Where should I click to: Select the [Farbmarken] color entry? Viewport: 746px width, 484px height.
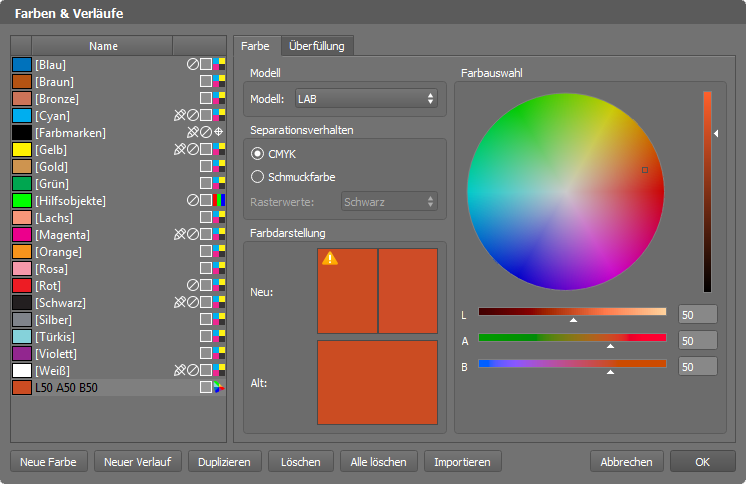coord(118,132)
